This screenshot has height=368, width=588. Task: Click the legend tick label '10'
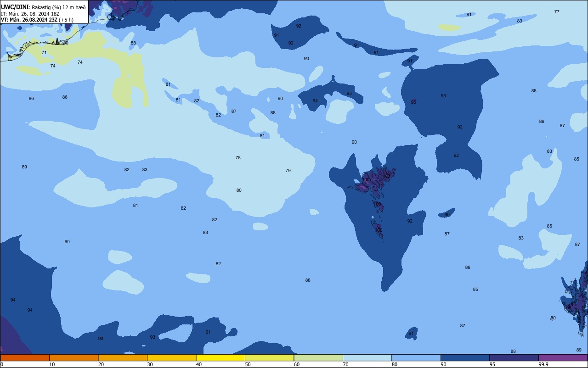(52, 364)
